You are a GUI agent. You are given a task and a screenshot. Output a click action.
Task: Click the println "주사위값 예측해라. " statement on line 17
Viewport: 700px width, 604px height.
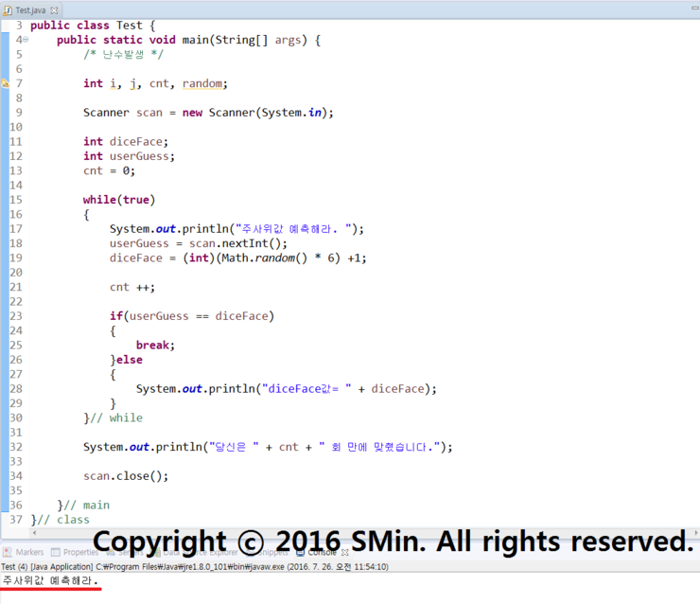[x=237, y=229]
